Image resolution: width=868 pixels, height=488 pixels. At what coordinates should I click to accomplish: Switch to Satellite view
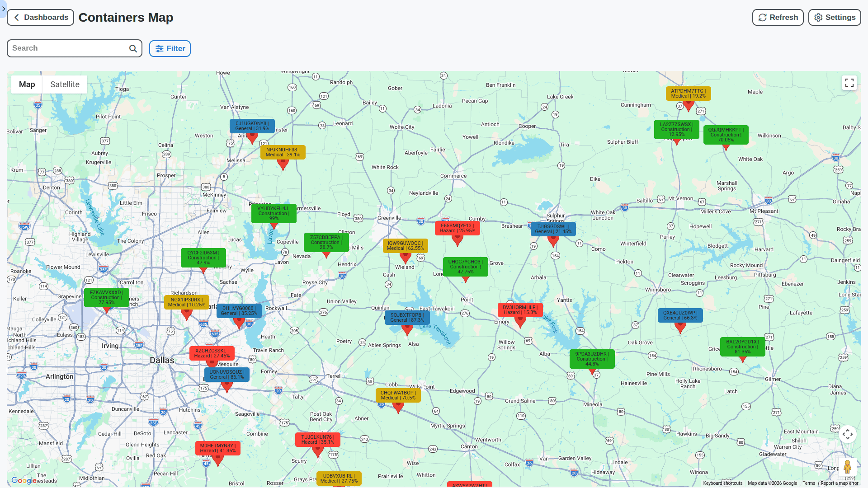pyautogui.click(x=65, y=84)
